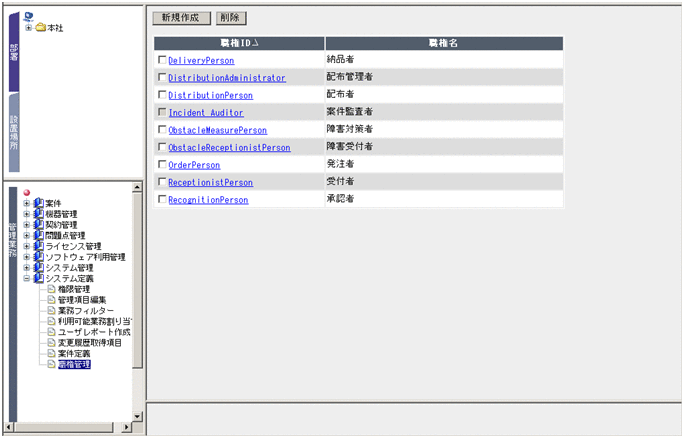Viewport: 685px width, 440px height.
Task: Sort by the 職権ID column header
Action: click(239, 43)
